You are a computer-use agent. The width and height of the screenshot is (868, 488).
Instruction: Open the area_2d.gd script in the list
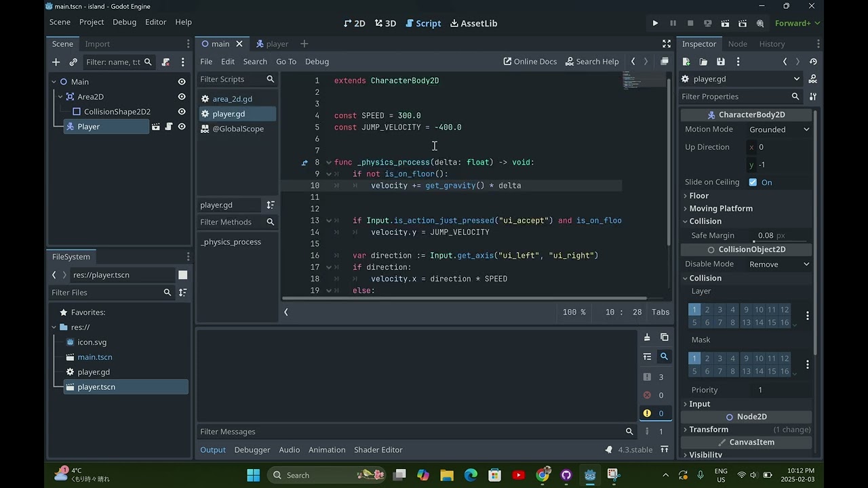coord(237,99)
